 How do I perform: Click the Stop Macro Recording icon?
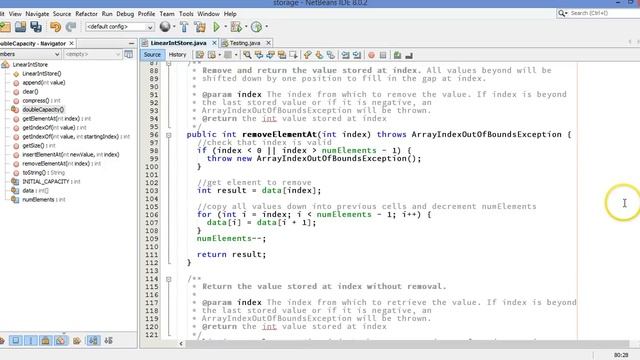[383, 55]
